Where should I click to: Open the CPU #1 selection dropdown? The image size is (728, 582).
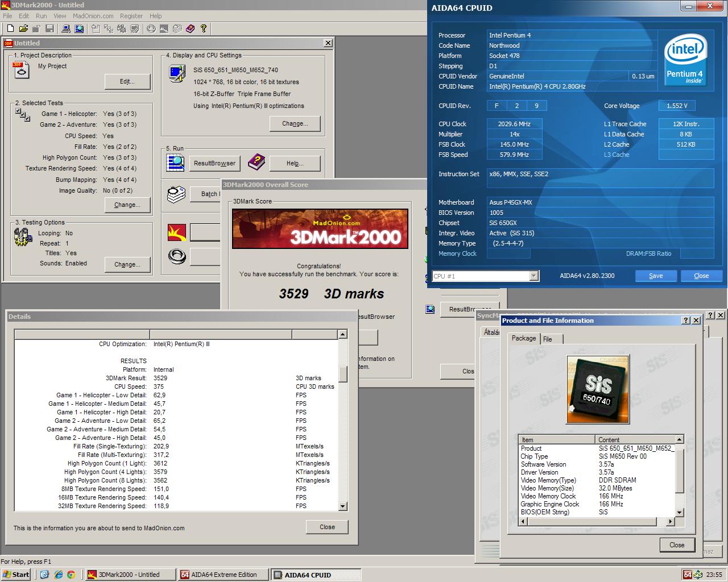click(x=485, y=276)
